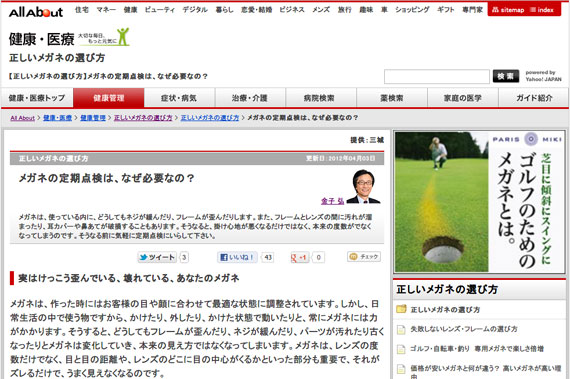Click the 正しいメガネの選び方 page subtitle
This screenshot has height=379, width=570.
coord(57,58)
